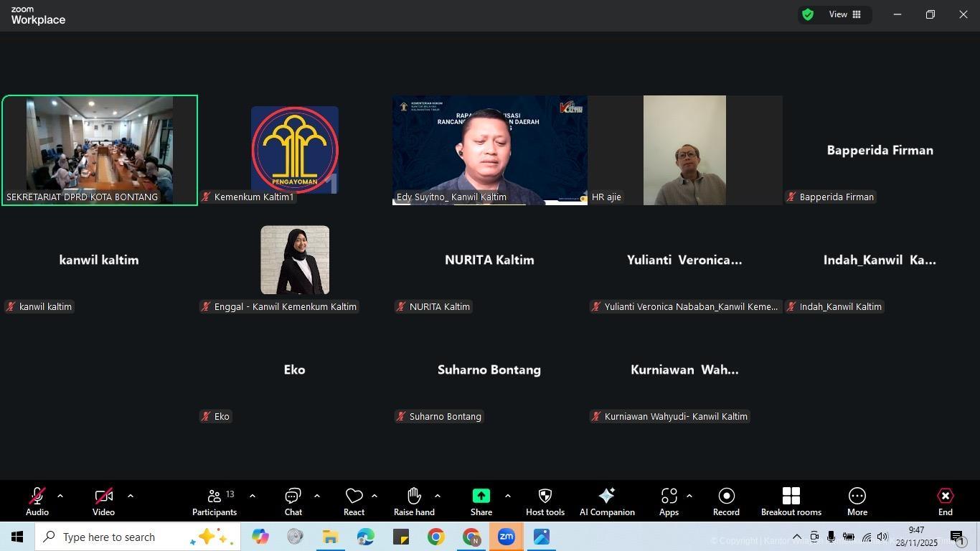Click the End meeting button

coord(945,501)
